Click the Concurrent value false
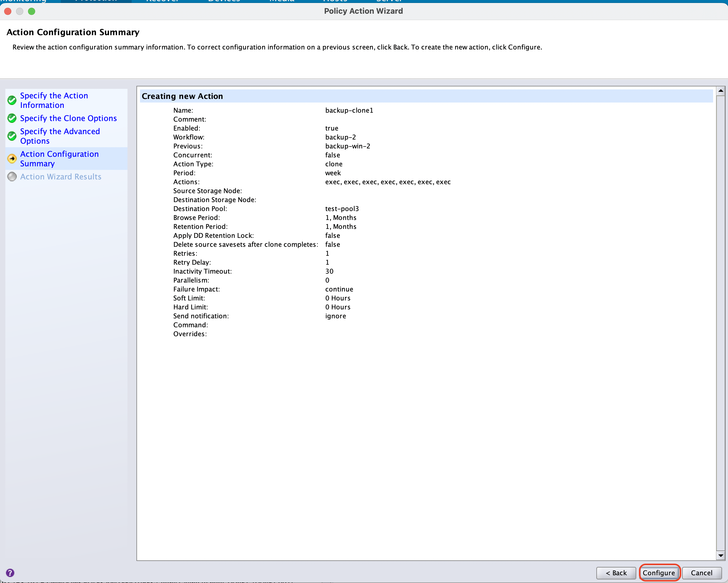This screenshot has width=728, height=583. 333,155
